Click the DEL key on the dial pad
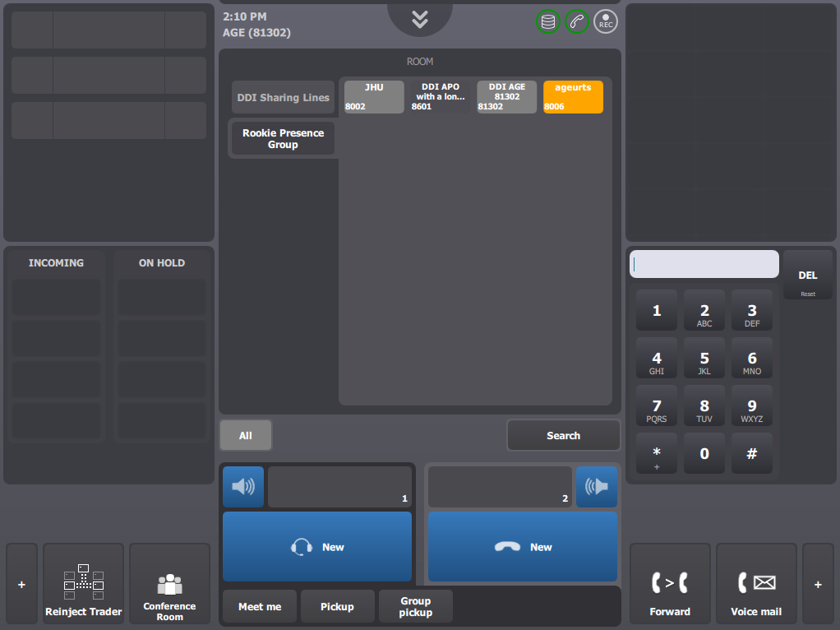The height and width of the screenshot is (630, 840). [808, 275]
